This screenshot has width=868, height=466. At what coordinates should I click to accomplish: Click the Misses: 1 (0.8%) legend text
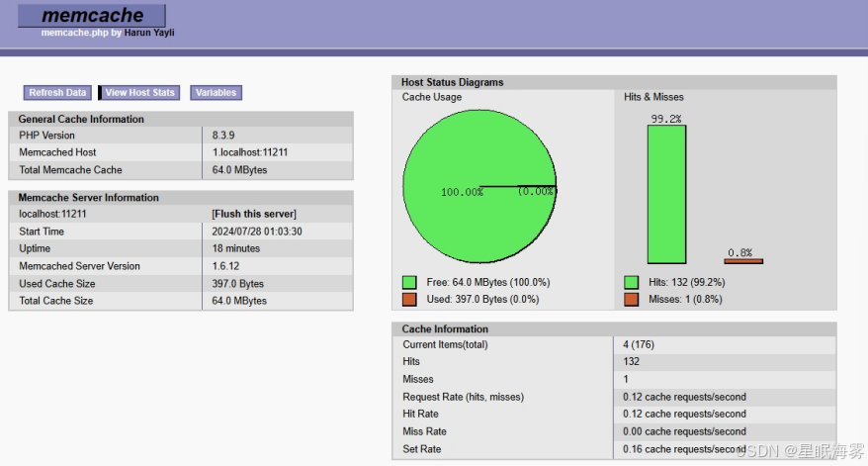(685, 300)
